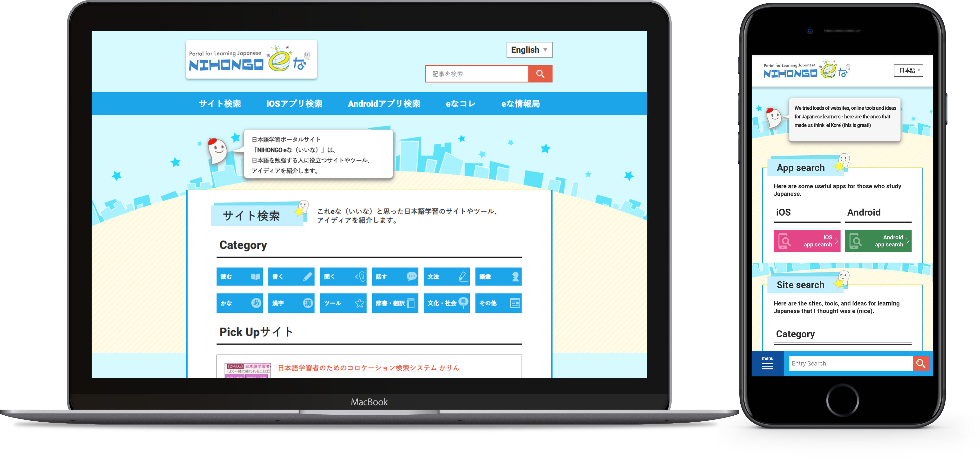Select the Androidアプリ検索 menu item

384,104
